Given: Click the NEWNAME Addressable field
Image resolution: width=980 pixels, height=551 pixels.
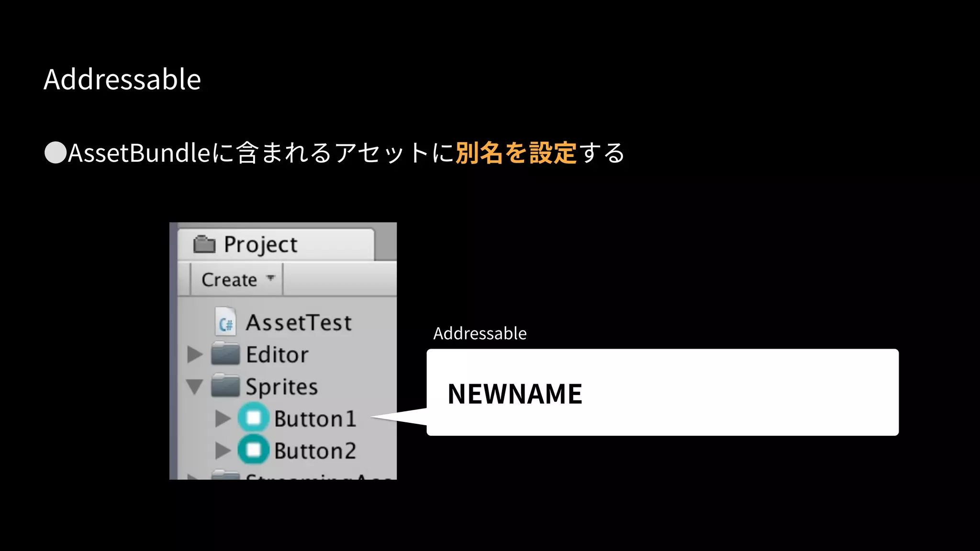Looking at the screenshot, I should coord(663,392).
